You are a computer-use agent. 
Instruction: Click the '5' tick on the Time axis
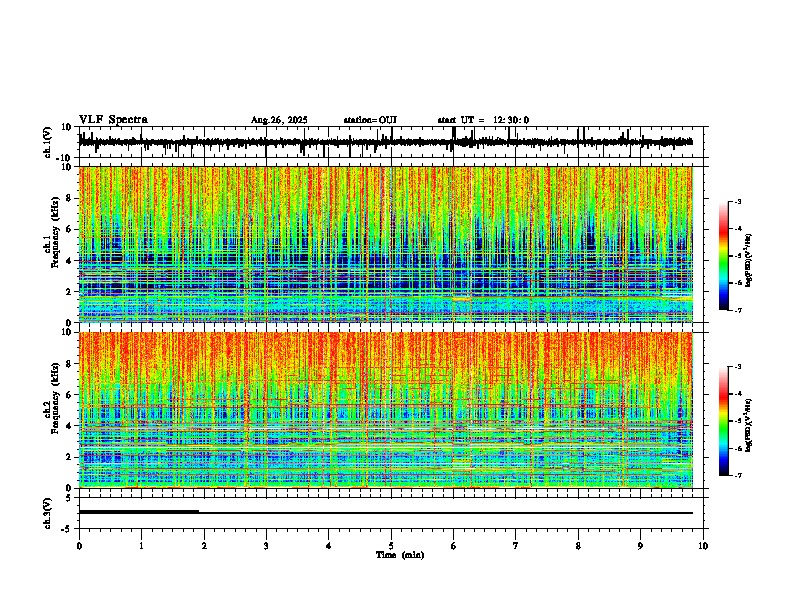[391, 546]
